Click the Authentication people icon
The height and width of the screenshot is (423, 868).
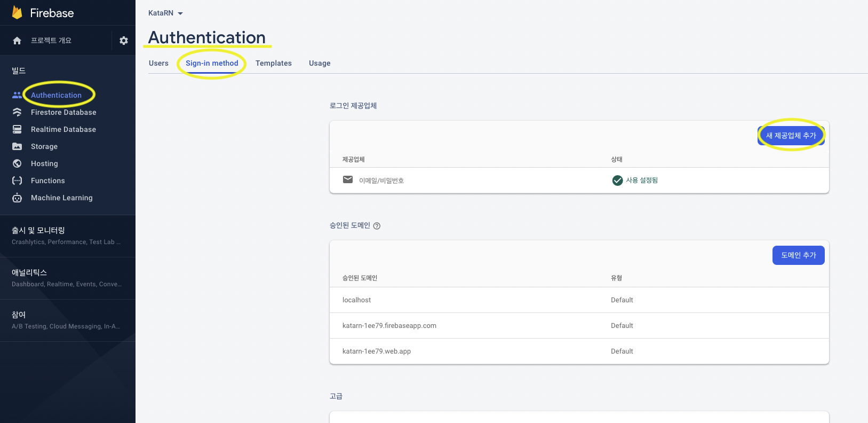[x=17, y=95]
